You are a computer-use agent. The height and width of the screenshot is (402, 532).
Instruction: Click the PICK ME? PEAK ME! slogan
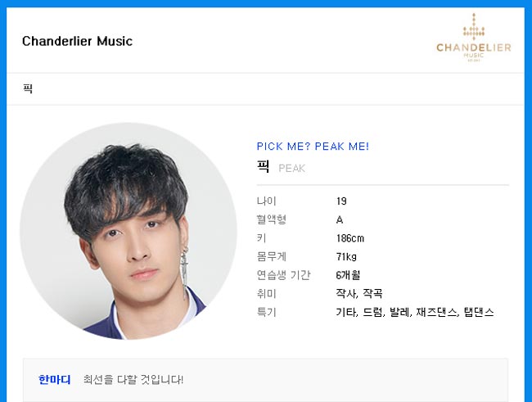click(313, 147)
